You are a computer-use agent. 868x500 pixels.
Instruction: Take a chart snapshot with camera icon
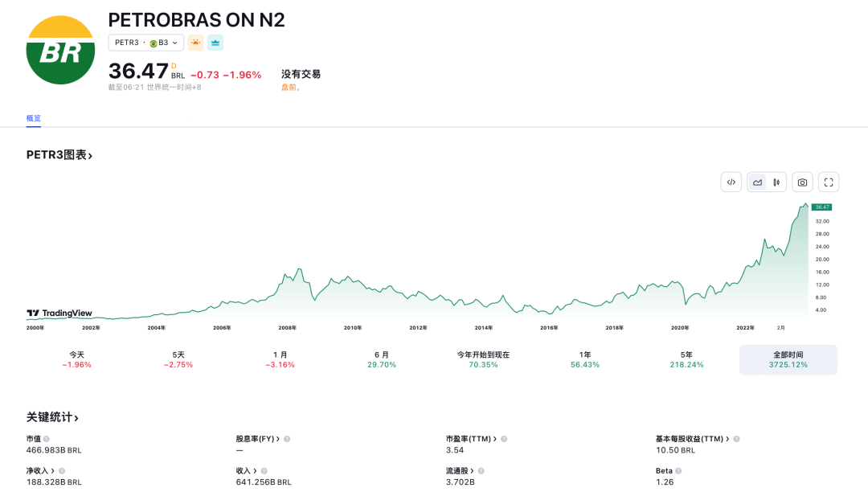tap(802, 182)
